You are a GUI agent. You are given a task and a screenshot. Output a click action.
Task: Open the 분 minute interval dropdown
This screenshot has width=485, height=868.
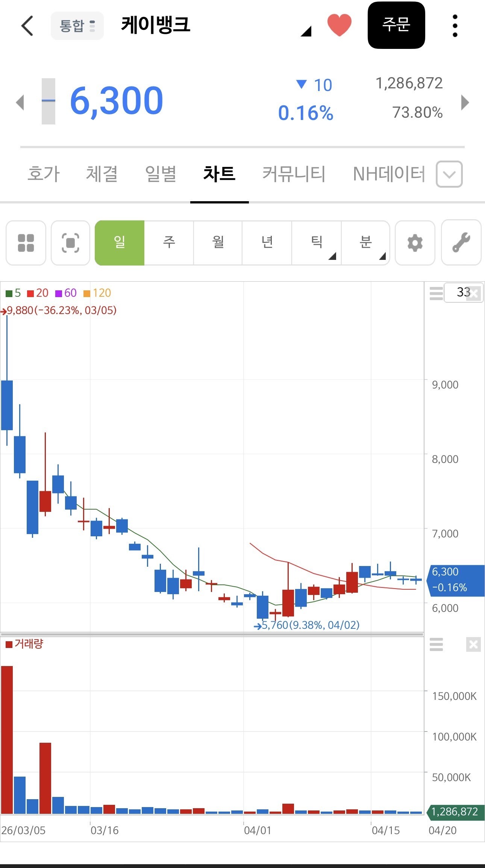pyautogui.click(x=365, y=243)
